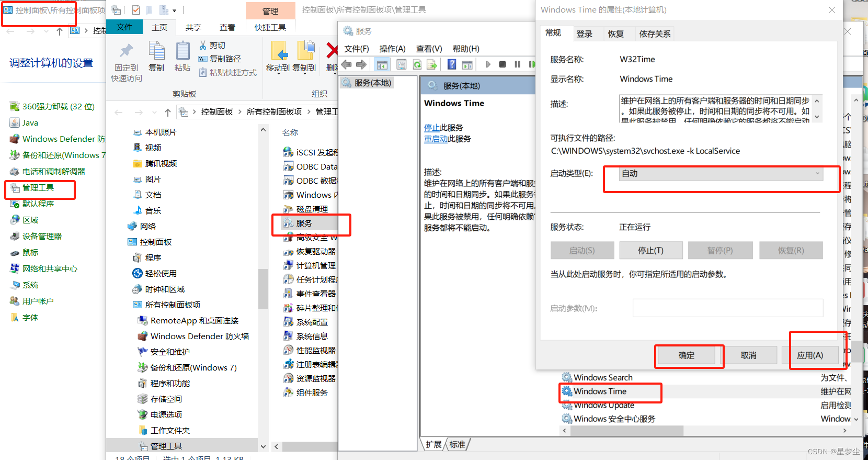Click Stop Service square icon in toolbar

coord(502,64)
